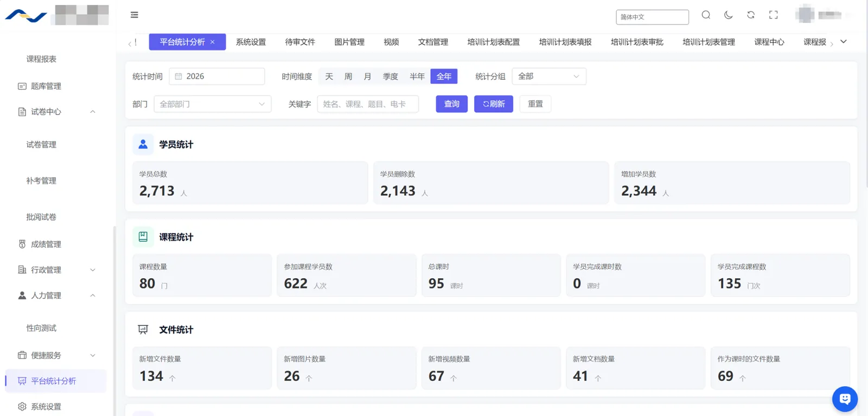
Task: Click the 便捷服务 briefcase icon
Action: [22, 355]
